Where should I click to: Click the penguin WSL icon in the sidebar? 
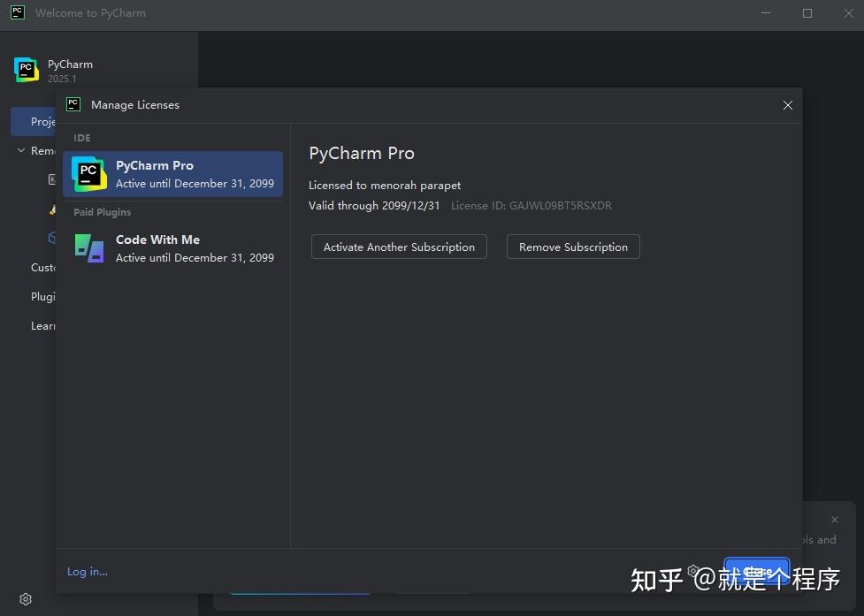pyautogui.click(x=51, y=210)
